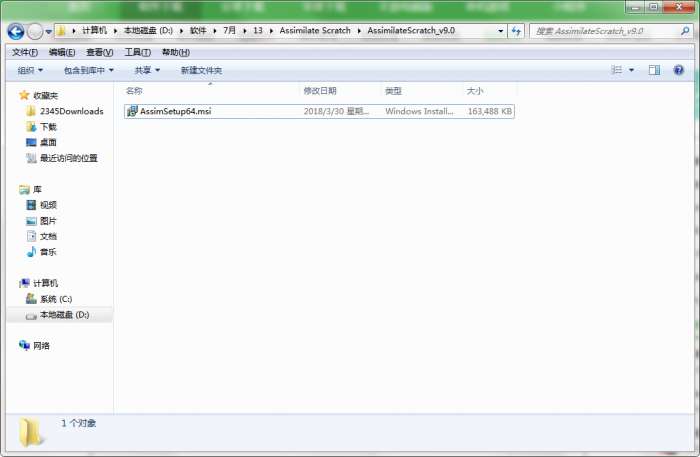Screen dimensions: 700x457
Task: Select 本地磁盘 (D:) breadcrumb segment
Action: (x=148, y=30)
